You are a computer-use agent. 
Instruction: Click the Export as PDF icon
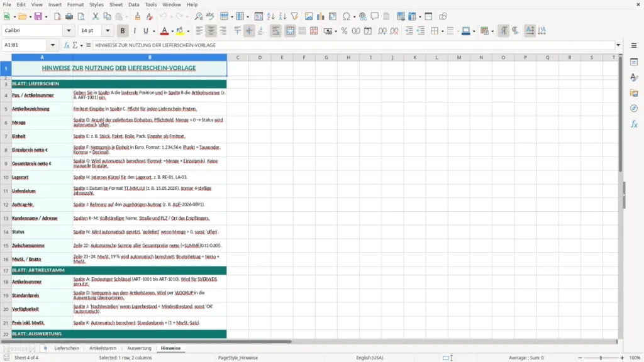click(57, 16)
